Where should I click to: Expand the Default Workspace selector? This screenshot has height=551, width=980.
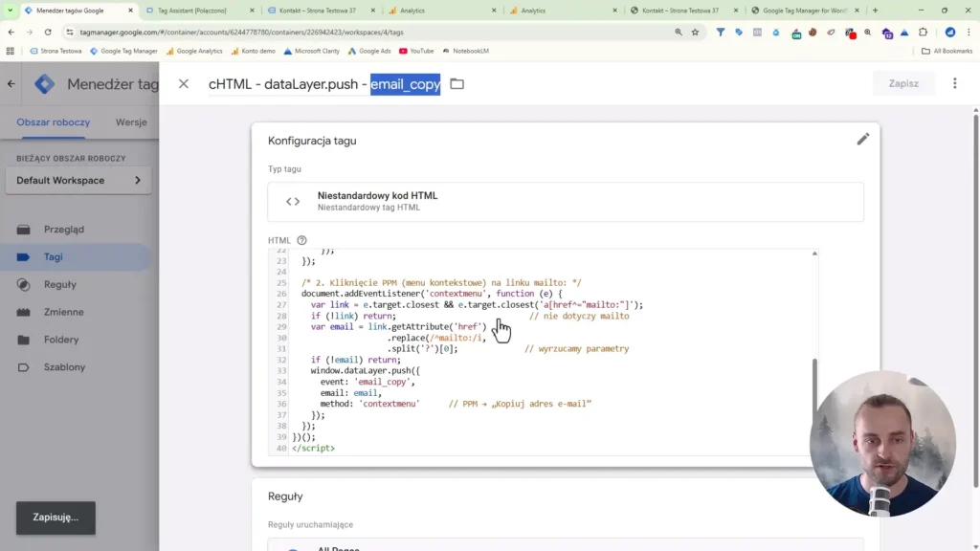[78, 181]
